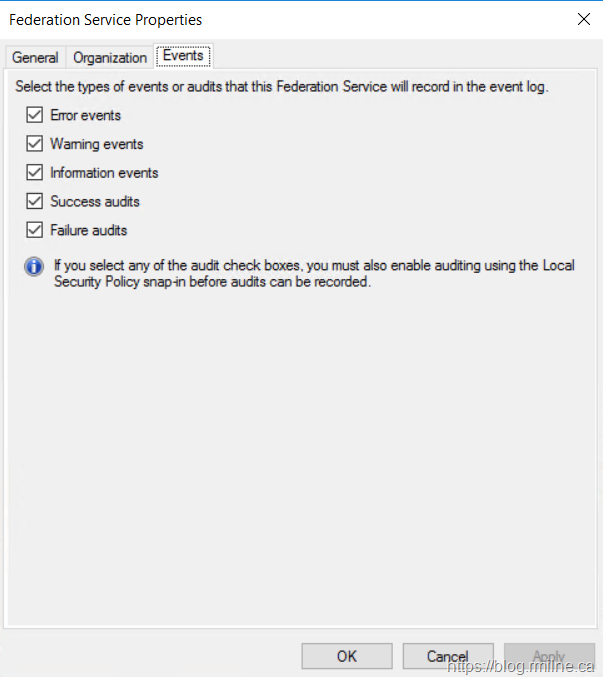Untick the Success audits checkbox

(35, 201)
